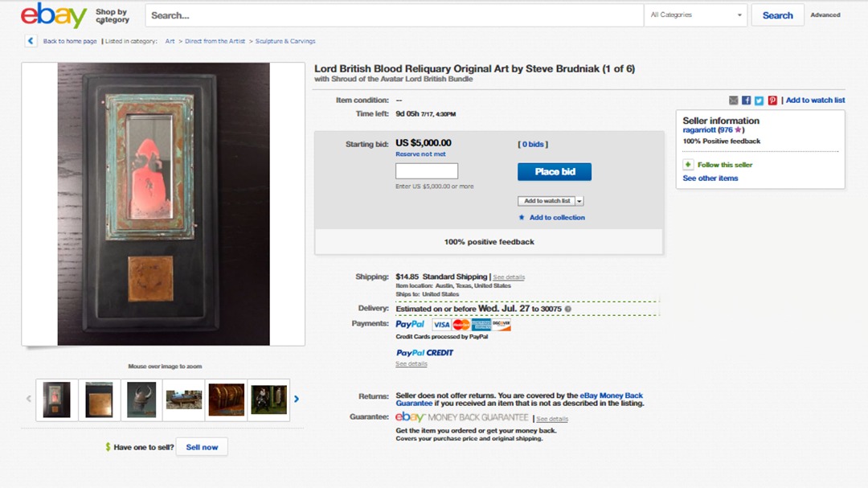This screenshot has height=488, width=868.
Task: Click the bid amount input field
Action: (427, 170)
